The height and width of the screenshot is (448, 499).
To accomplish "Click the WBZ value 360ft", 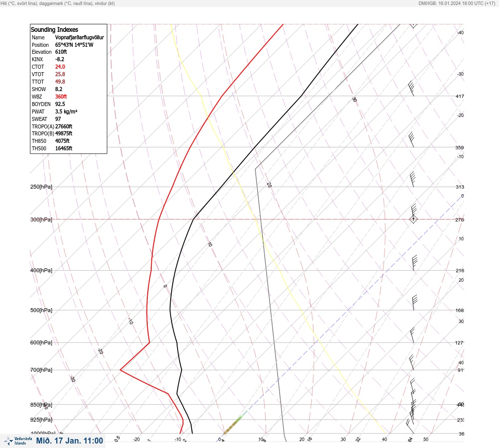I will click(x=61, y=97).
